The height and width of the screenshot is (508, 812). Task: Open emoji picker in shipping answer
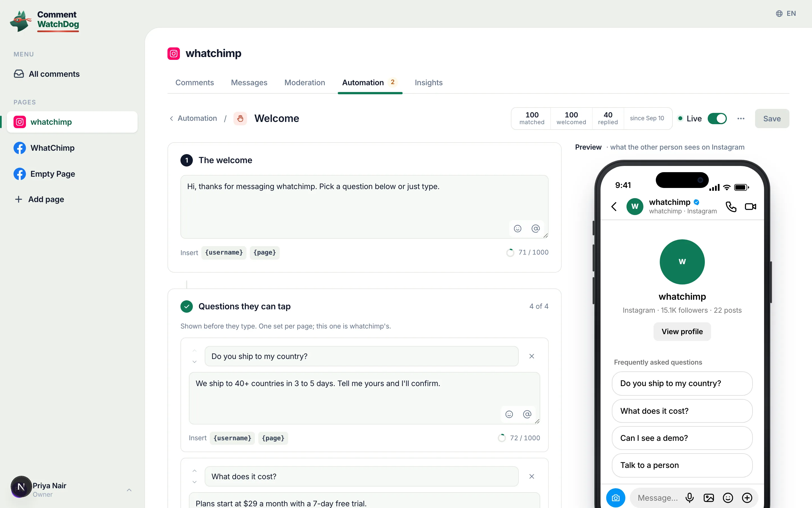(509, 415)
